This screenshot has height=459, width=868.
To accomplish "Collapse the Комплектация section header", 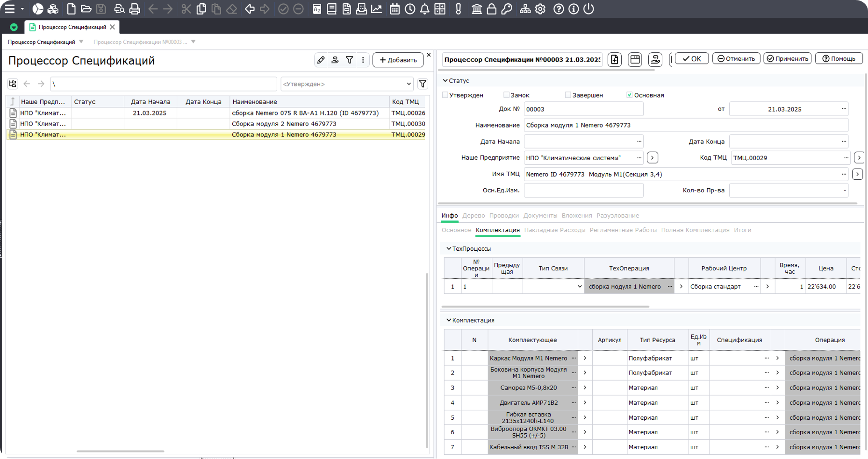I will click(449, 320).
